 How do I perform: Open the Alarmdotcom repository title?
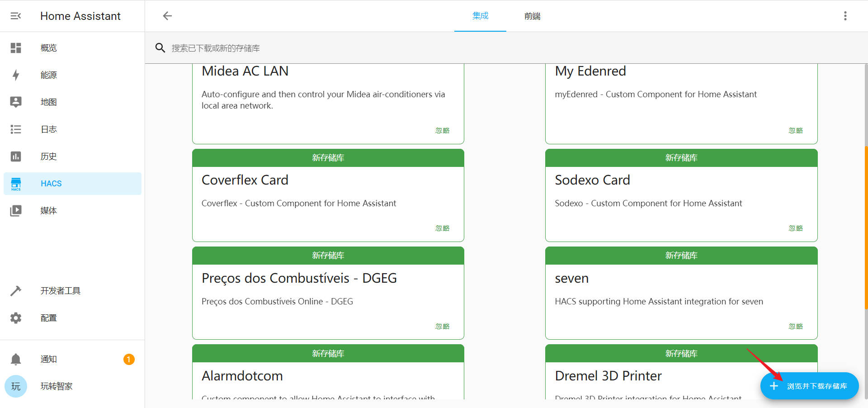(242, 376)
